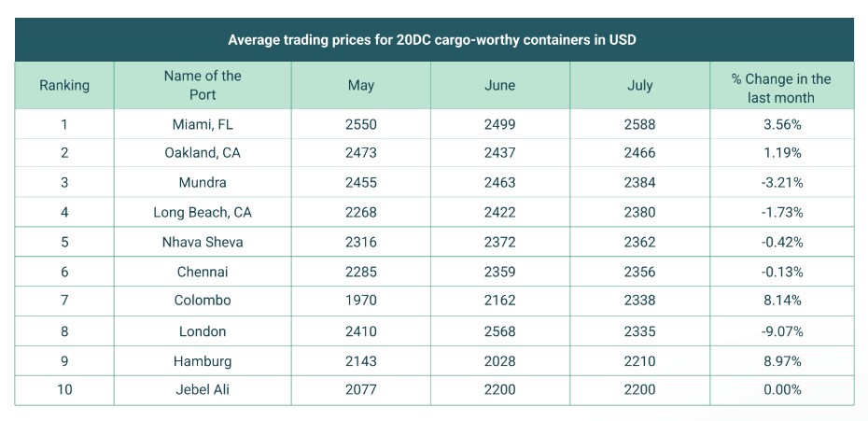The image size is (868, 421).
Task: Click the ranking number 10 cell
Action: [x=64, y=389]
